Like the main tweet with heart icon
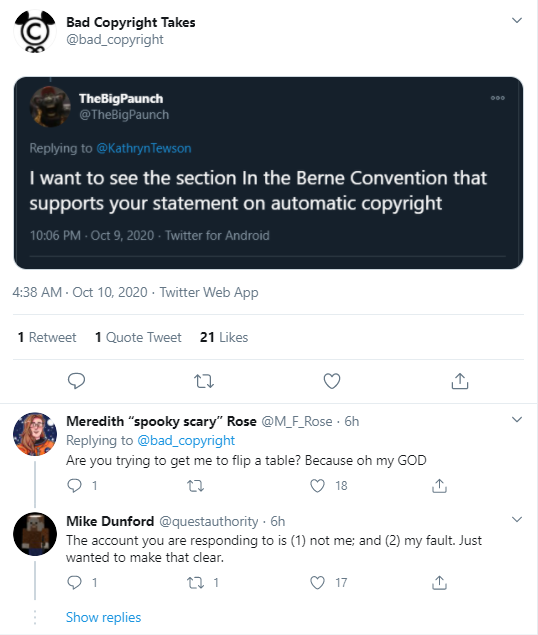This screenshot has width=538, height=635. (x=332, y=381)
